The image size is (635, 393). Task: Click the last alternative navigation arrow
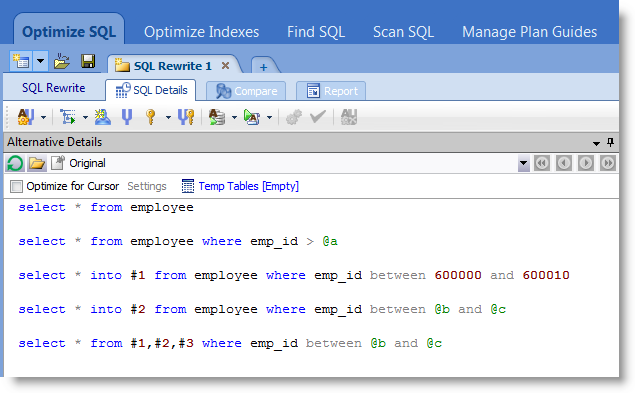coord(608,163)
